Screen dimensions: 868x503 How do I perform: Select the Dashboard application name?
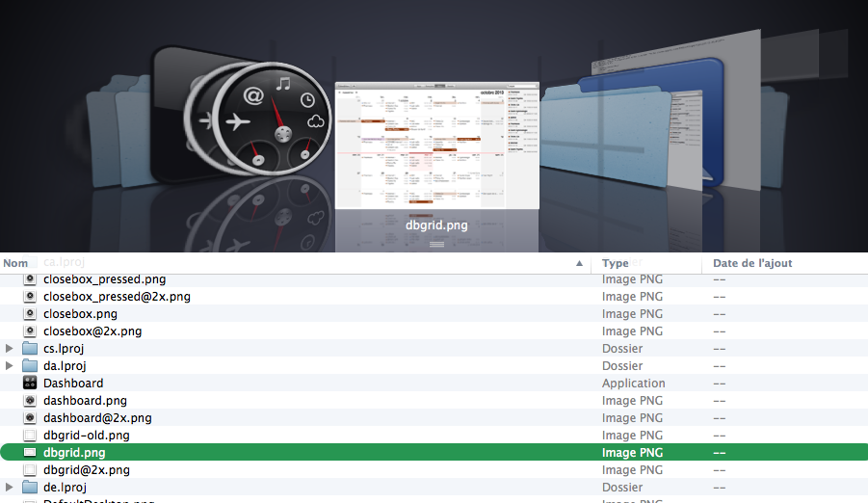(x=73, y=383)
